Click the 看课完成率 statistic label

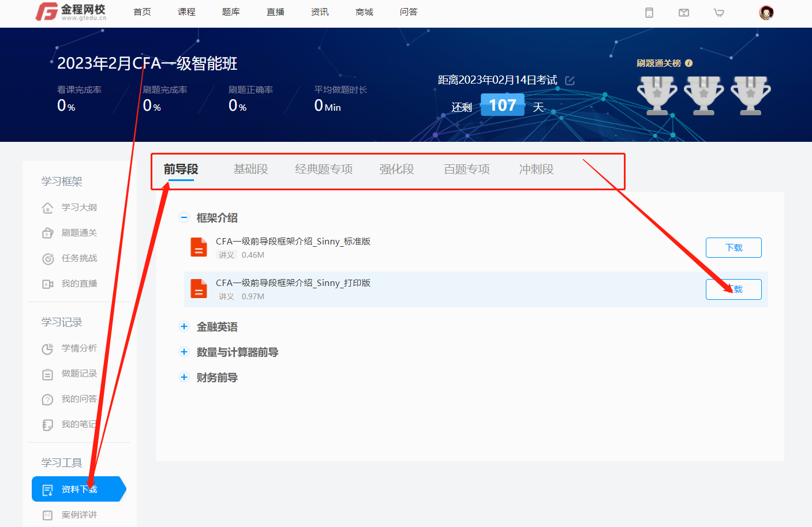79,90
